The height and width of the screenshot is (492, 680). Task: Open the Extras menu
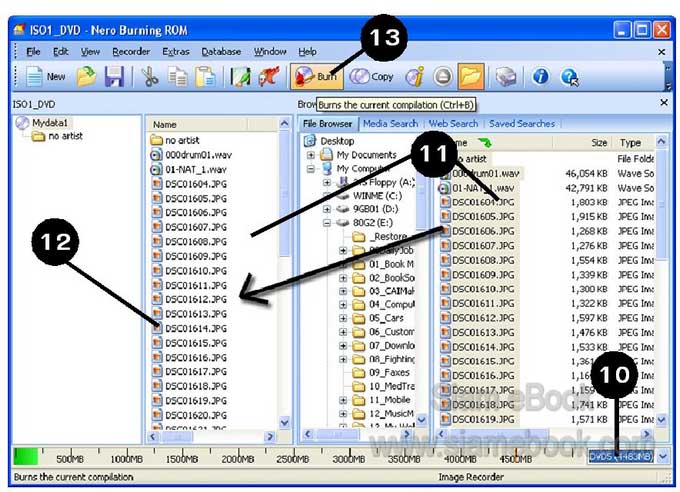[x=176, y=52]
